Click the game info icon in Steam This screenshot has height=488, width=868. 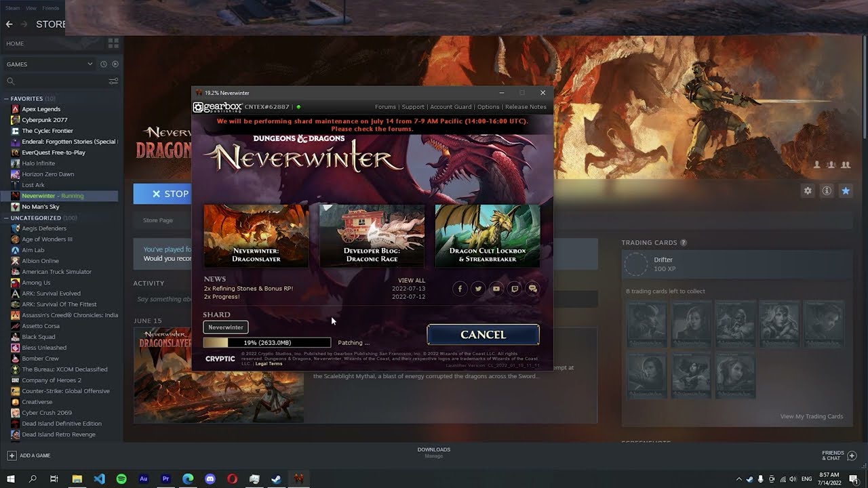(x=827, y=191)
